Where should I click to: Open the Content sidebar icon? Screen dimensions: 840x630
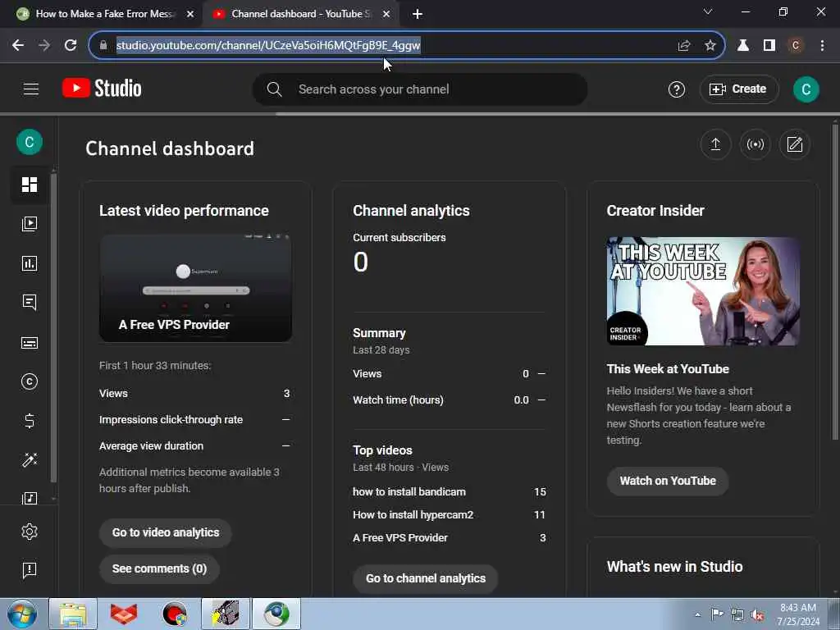30,224
